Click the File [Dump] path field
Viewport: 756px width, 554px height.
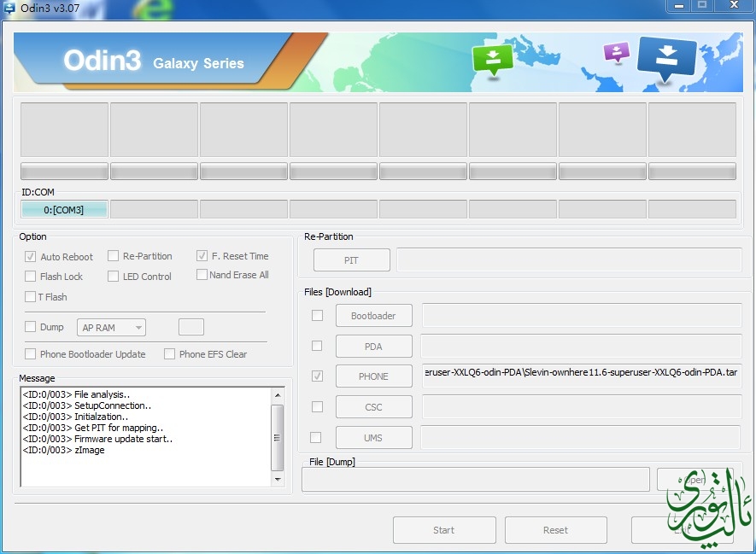(476, 480)
